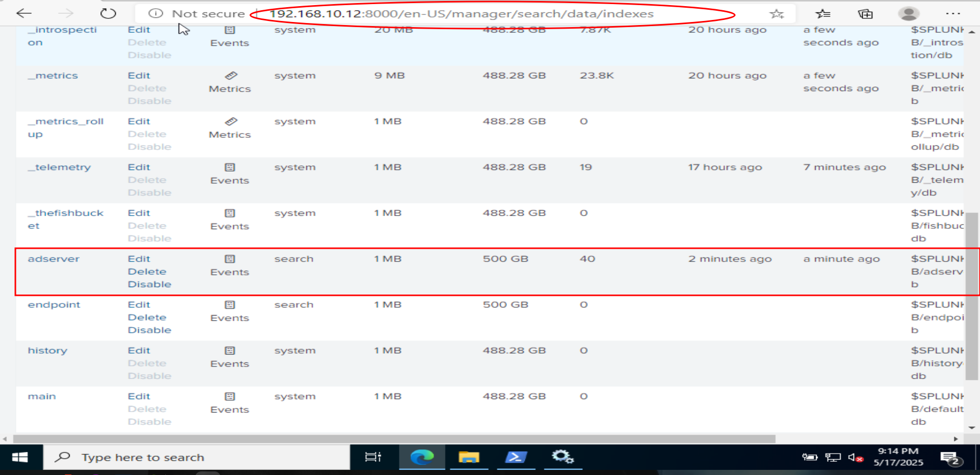Click the Events icon beside adserver index
The height and width of the screenshot is (475, 980).
point(229,259)
